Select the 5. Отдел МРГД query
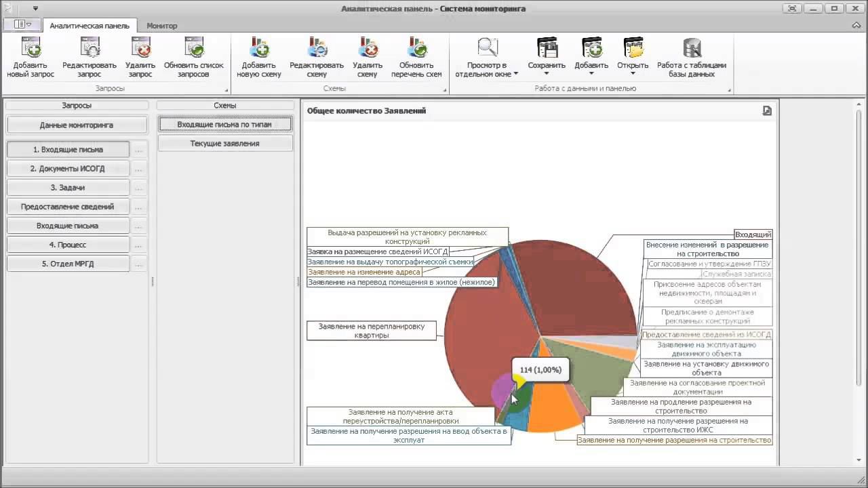This screenshot has height=488, width=868. pos(68,264)
